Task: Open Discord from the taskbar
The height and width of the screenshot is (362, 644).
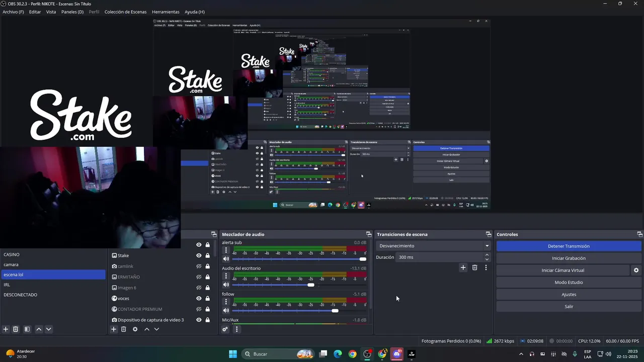Action: (397, 354)
